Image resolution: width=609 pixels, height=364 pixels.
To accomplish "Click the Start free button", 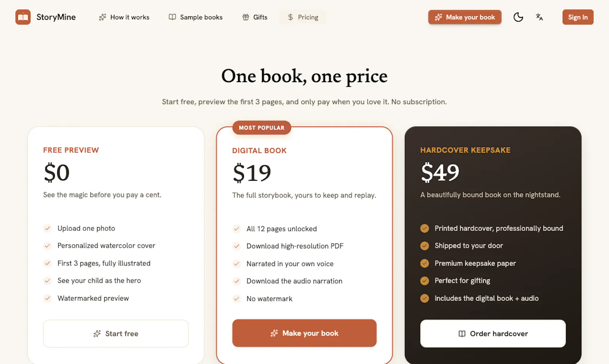I will pyautogui.click(x=116, y=334).
